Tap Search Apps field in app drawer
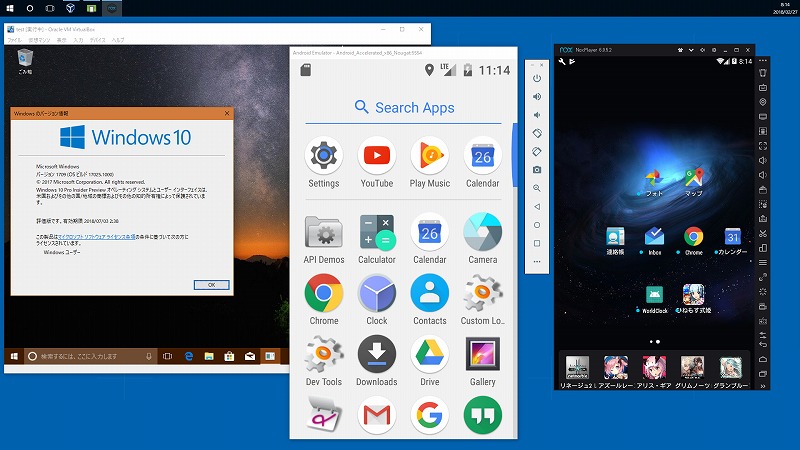The height and width of the screenshot is (450, 800). pos(404,108)
